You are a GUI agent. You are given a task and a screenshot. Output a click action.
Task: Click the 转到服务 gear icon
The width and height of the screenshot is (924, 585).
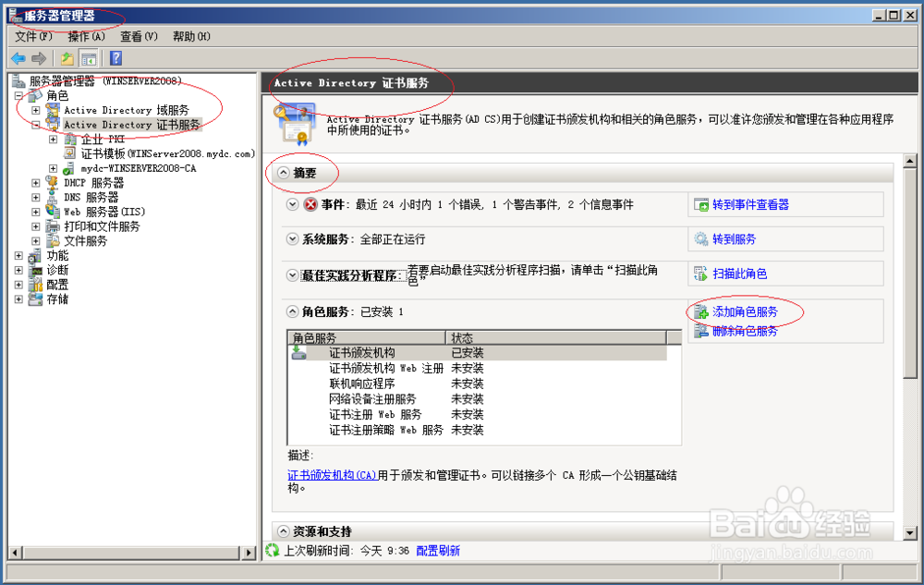tap(700, 238)
